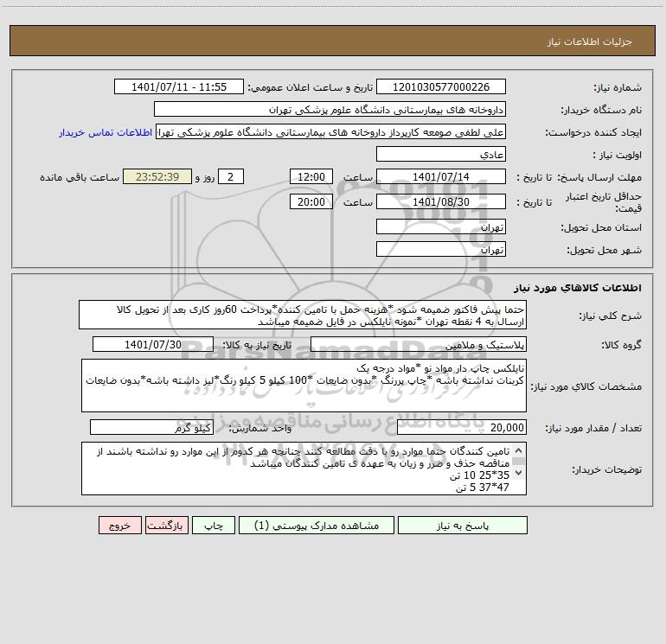The height and width of the screenshot is (644, 666).
Task: Click the پاسخ به نیاز button
Action: pos(463,526)
